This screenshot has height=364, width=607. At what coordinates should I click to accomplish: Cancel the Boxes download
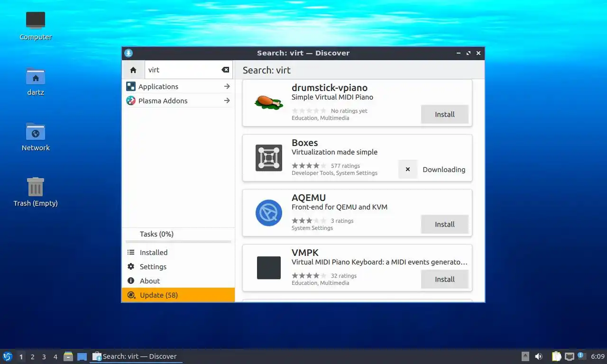point(408,169)
